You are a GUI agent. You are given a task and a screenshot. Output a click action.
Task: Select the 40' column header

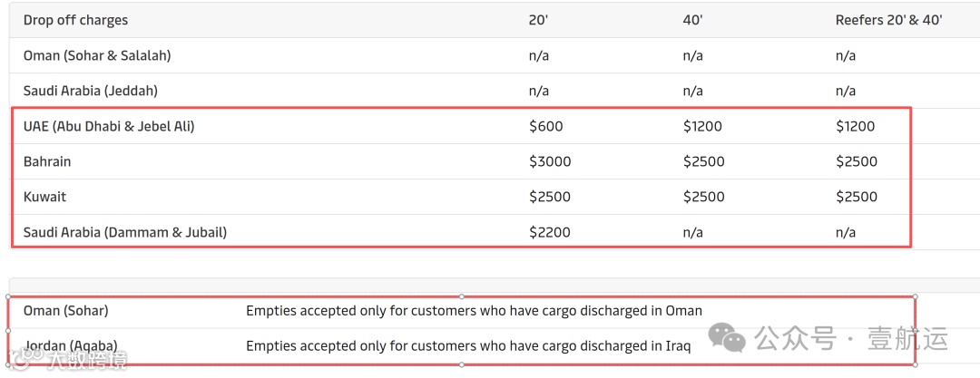pyautogui.click(x=692, y=20)
